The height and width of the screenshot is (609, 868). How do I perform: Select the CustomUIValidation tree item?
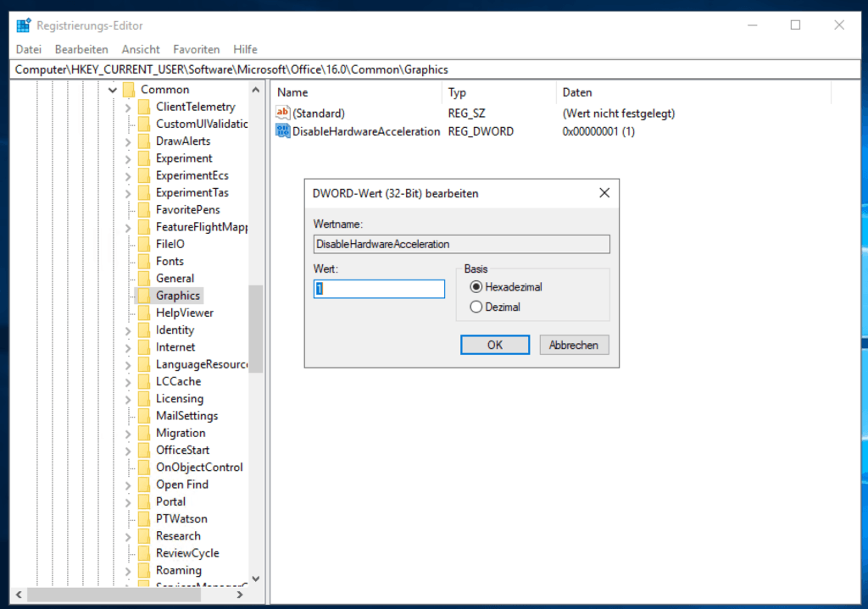pyautogui.click(x=202, y=124)
